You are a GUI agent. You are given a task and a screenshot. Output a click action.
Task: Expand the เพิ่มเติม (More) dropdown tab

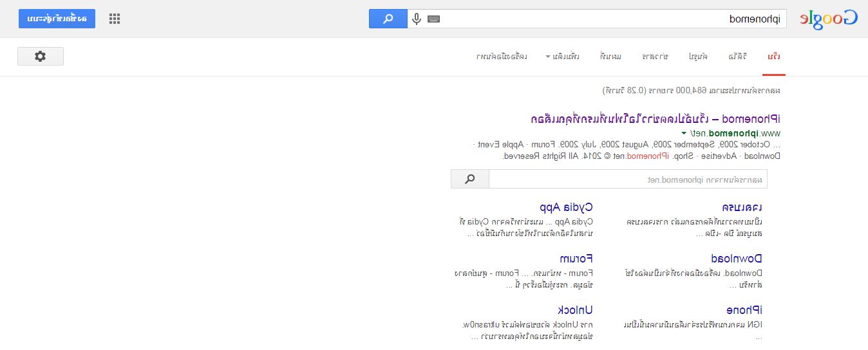click(563, 57)
